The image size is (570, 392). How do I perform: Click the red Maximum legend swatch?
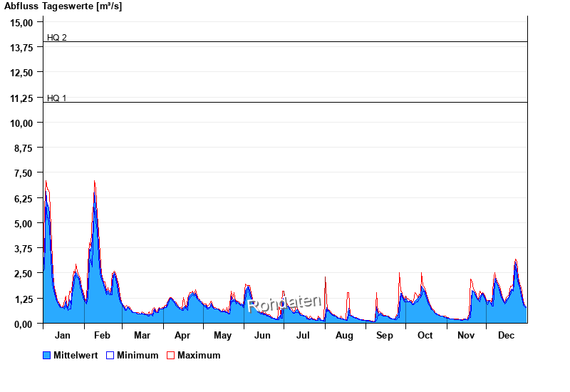pyautogui.click(x=170, y=355)
